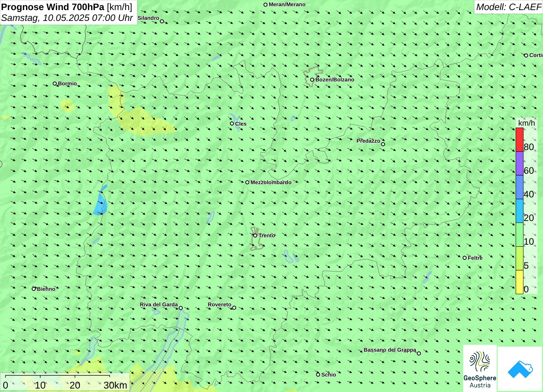Click the GeoSphere Austria logo
Image resolution: width=543 pixels, height=392 pixels.
click(x=480, y=368)
